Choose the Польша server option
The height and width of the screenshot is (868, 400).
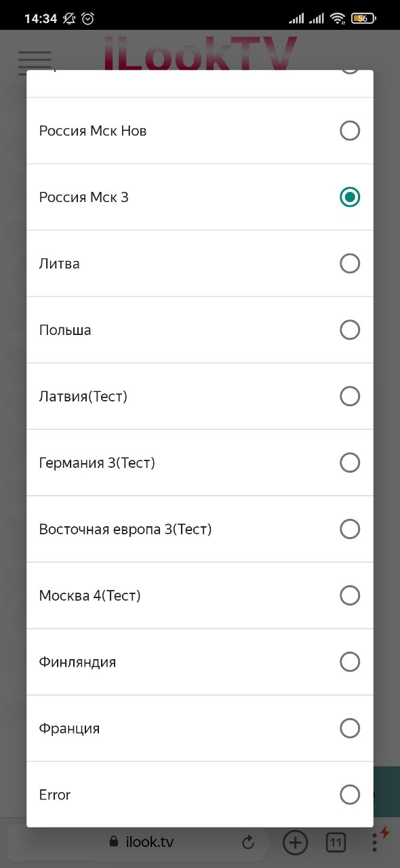200,330
